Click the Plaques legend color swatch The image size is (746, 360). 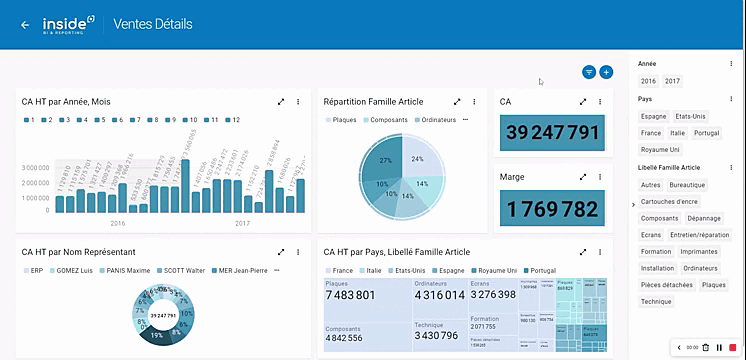pos(328,120)
